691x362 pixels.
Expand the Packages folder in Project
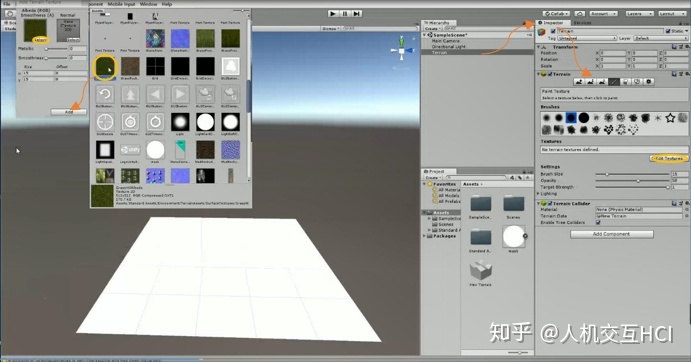coord(425,236)
